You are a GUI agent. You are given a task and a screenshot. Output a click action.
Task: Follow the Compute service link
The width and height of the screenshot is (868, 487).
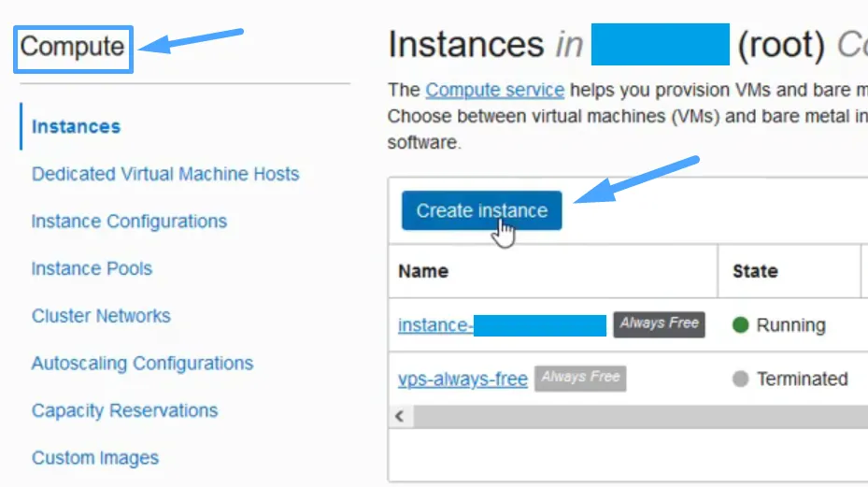click(x=495, y=90)
